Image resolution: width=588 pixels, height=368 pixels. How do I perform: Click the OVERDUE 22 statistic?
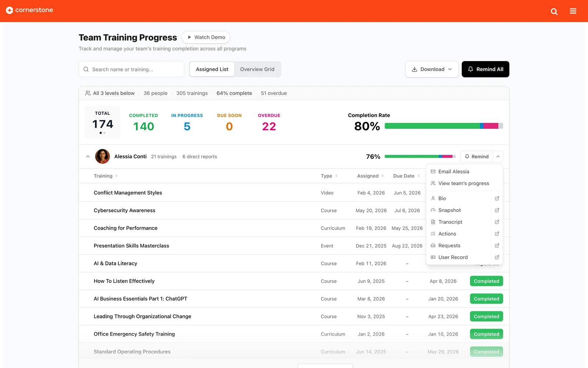[269, 122]
